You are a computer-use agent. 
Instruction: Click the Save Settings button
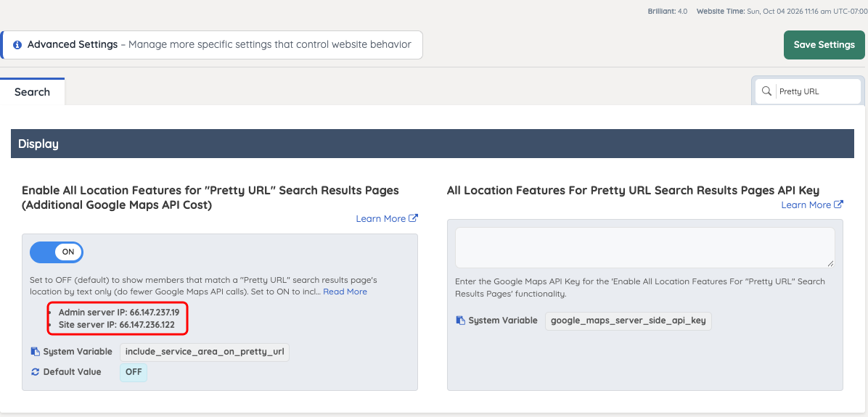click(x=824, y=45)
